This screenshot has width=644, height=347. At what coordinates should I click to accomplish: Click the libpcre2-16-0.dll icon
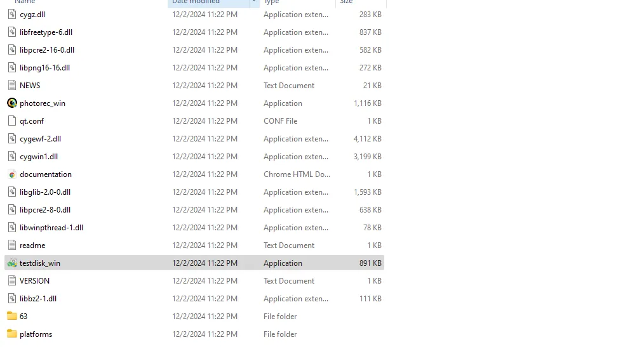12,50
